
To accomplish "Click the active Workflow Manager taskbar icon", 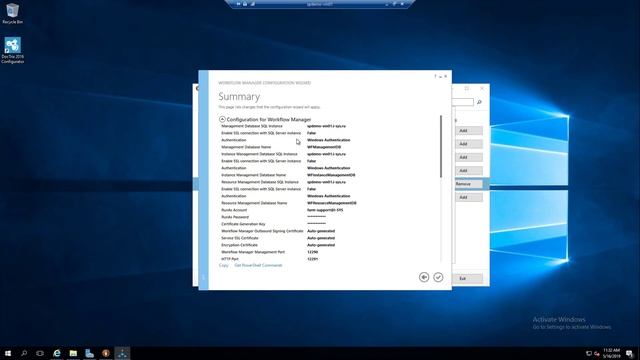I will (x=122, y=353).
